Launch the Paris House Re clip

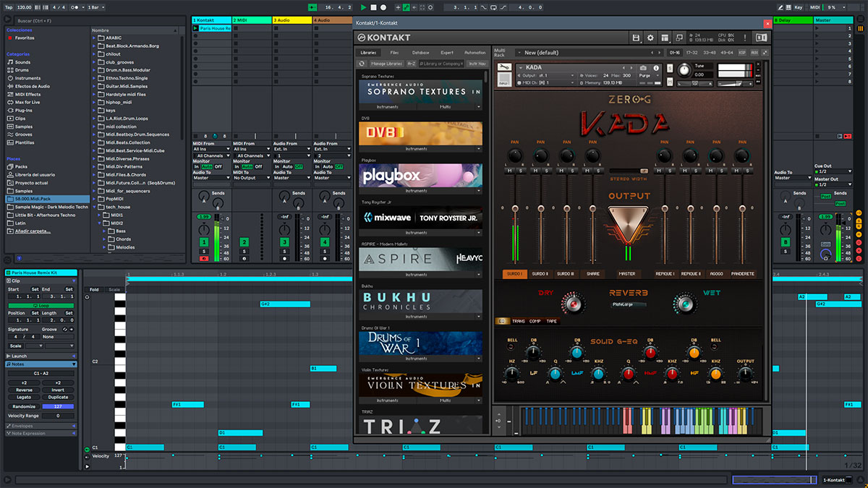point(196,28)
